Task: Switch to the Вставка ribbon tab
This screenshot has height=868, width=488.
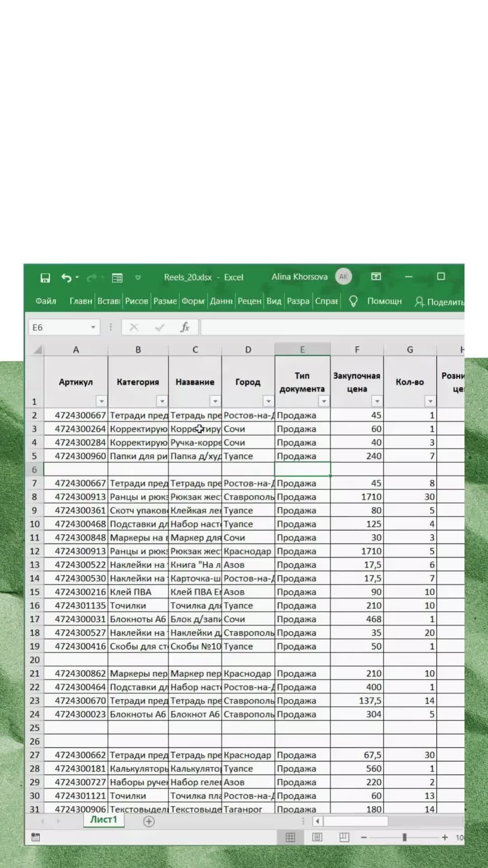Action: point(109,301)
